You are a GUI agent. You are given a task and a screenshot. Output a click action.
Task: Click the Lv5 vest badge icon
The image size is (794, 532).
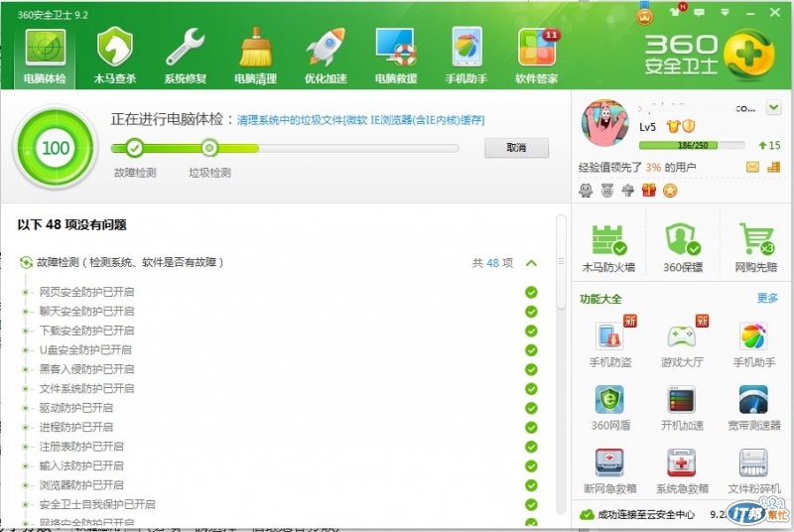673,126
